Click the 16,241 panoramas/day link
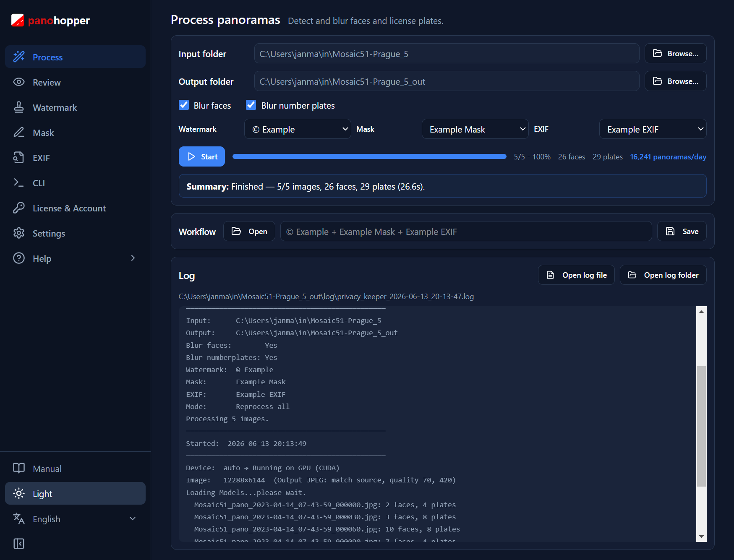Image resolution: width=734 pixels, height=560 pixels. (668, 156)
